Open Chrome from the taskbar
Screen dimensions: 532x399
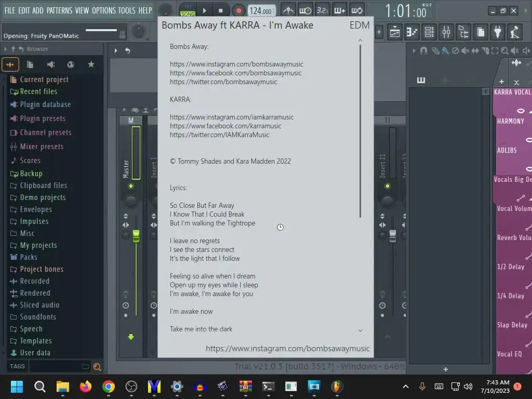coord(109,386)
